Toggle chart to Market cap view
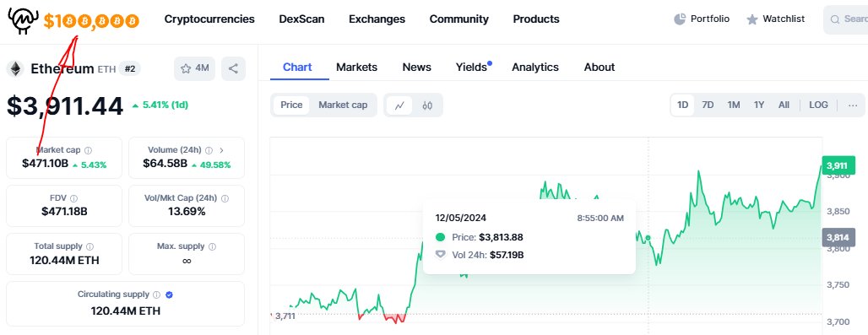The height and width of the screenshot is (335, 868). pos(343,105)
